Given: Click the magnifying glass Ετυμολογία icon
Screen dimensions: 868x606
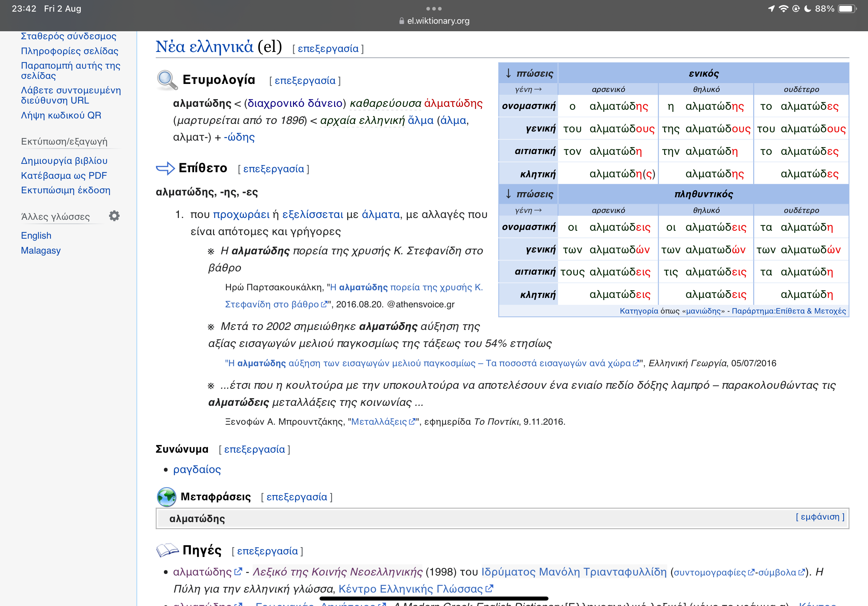Looking at the screenshot, I should coord(167,80).
